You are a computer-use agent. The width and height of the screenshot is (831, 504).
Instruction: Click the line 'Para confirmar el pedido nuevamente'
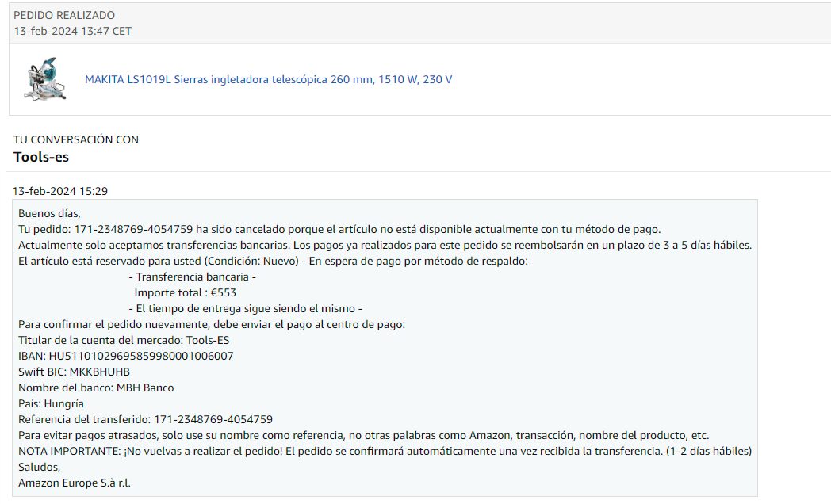pyautogui.click(x=212, y=325)
